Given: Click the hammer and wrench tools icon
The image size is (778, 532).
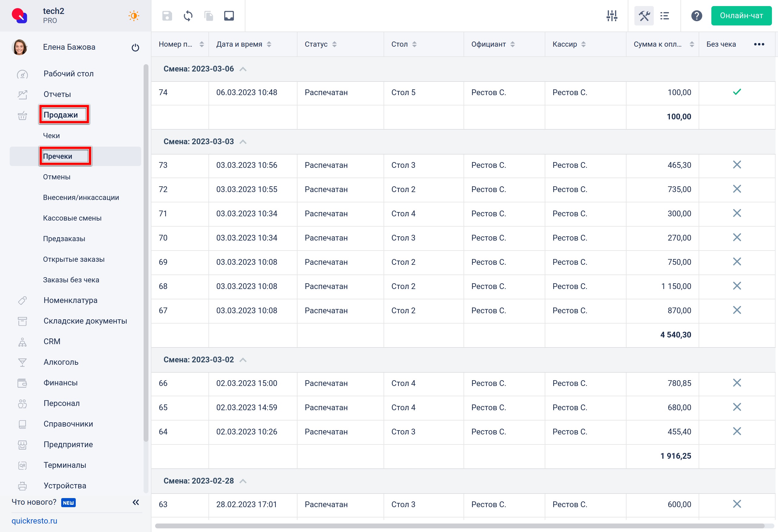Looking at the screenshot, I should (644, 16).
